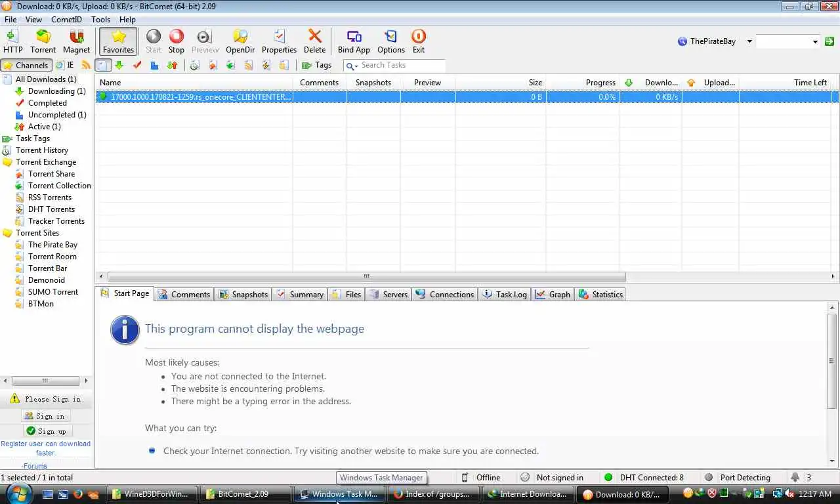Switch to the Summary tab
Image resolution: width=840 pixels, height=504 pixels.
pyautogui.click(x=299, y=295)
